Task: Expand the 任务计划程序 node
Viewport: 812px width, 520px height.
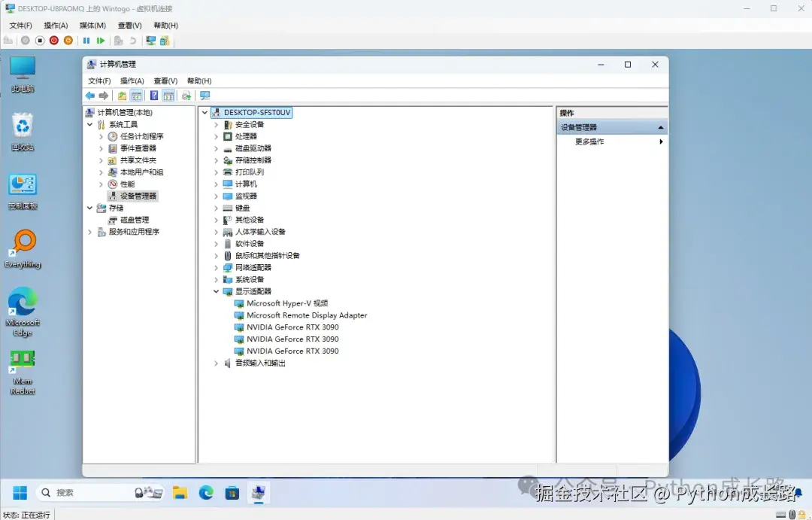Action: [101, 136]
